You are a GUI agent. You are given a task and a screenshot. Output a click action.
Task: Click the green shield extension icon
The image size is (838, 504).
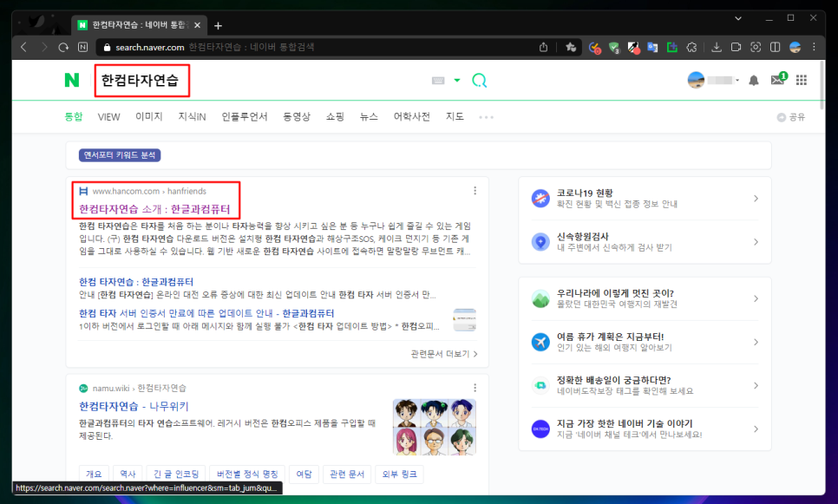pos(614,48)
